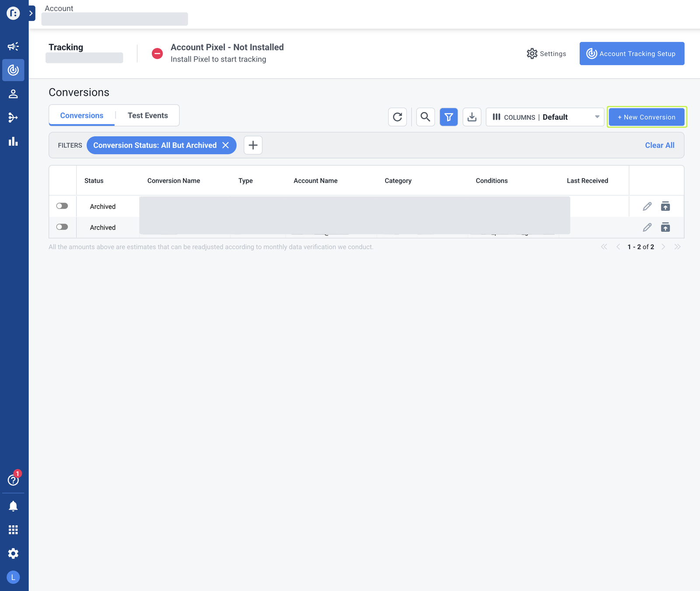Open the sidebar settings gear

click(13, 553)
